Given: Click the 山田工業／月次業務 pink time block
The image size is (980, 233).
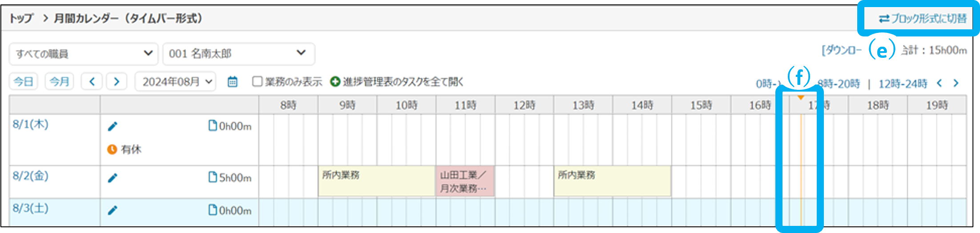Looking at the screenshot, I should (465, 181).
